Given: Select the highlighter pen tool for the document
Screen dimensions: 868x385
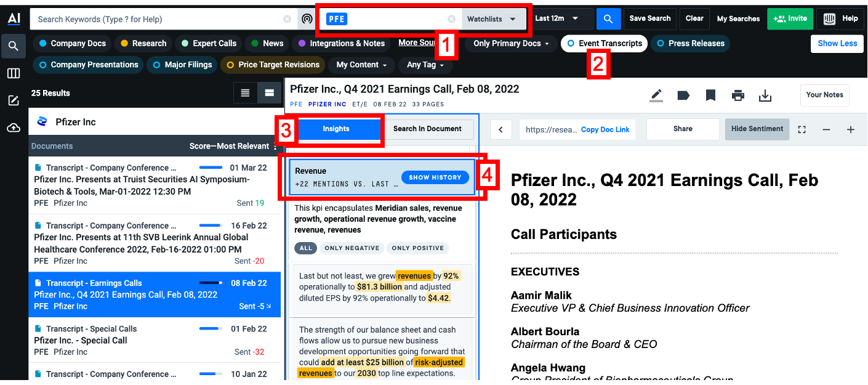Looking at the screenshot, I should click(x=656, y=95).
